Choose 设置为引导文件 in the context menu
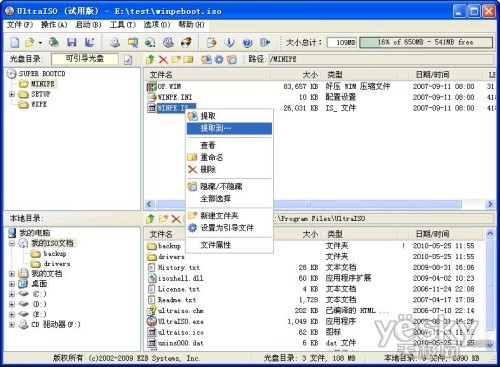The width and height of the screenshot is (500, 367). click(x=229, y=228)
